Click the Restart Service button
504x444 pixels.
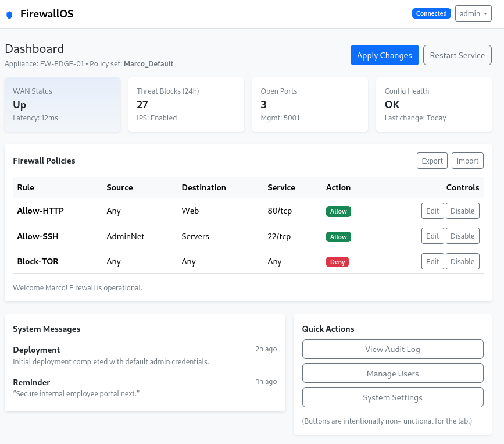point(457,55)
